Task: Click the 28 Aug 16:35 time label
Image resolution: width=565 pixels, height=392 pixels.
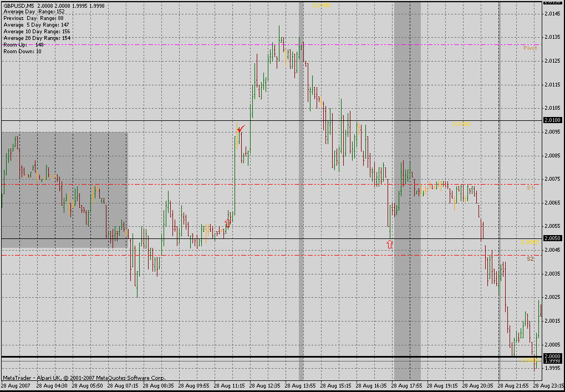Action: pyautogui.click(x=371, y=386)
